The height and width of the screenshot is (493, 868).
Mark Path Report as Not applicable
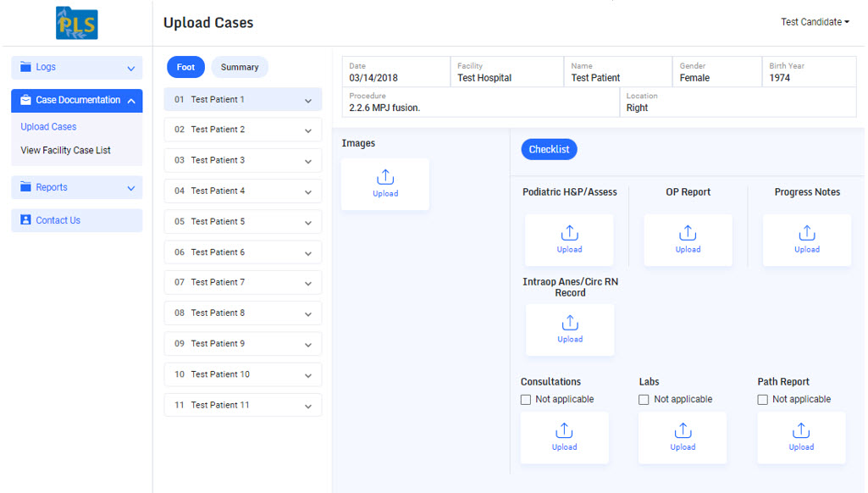(763, 399)
